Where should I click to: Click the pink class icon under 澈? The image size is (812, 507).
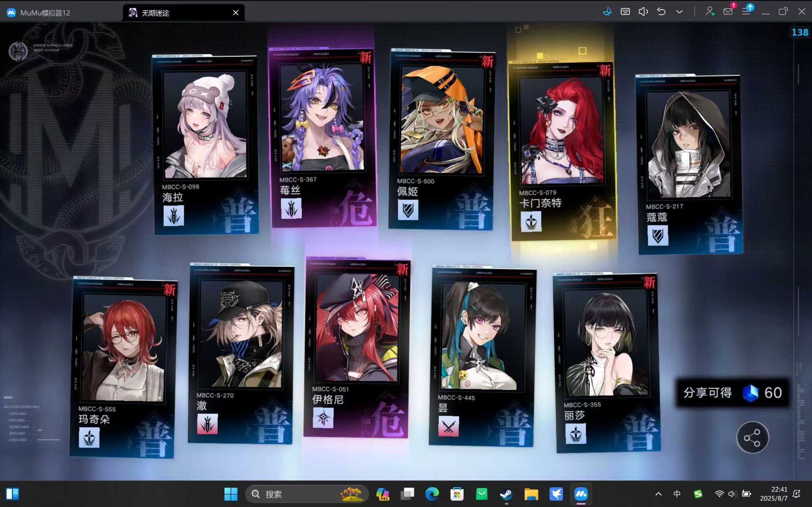tap(207, 424)
